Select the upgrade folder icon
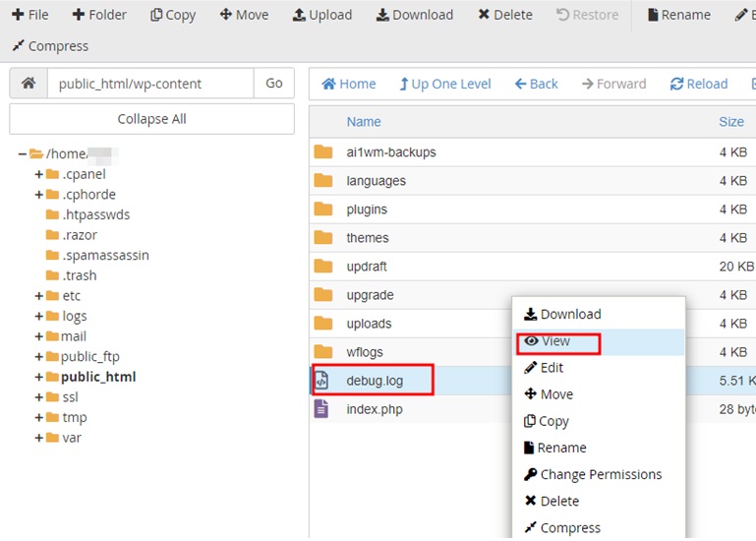Viewport: 756px width, 541px height. (x=323, y=294)
